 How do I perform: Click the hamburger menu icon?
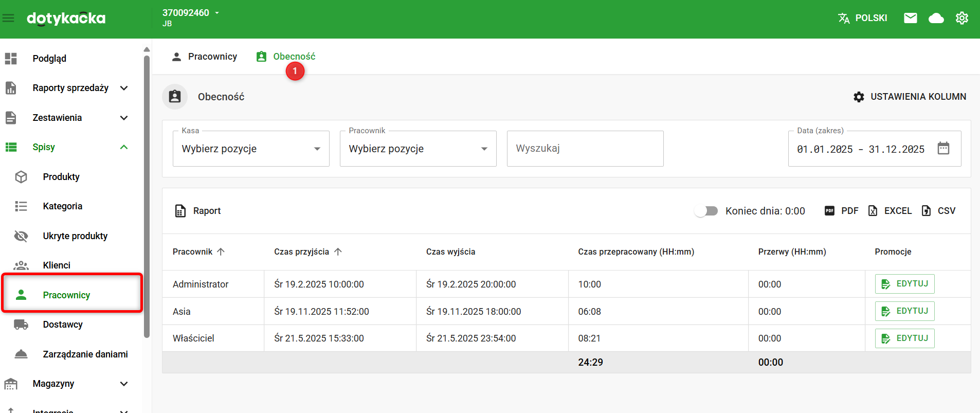click(8, 19)
